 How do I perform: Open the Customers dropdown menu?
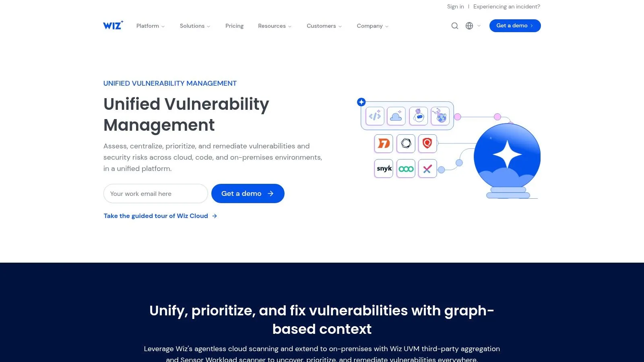point(324,26)
